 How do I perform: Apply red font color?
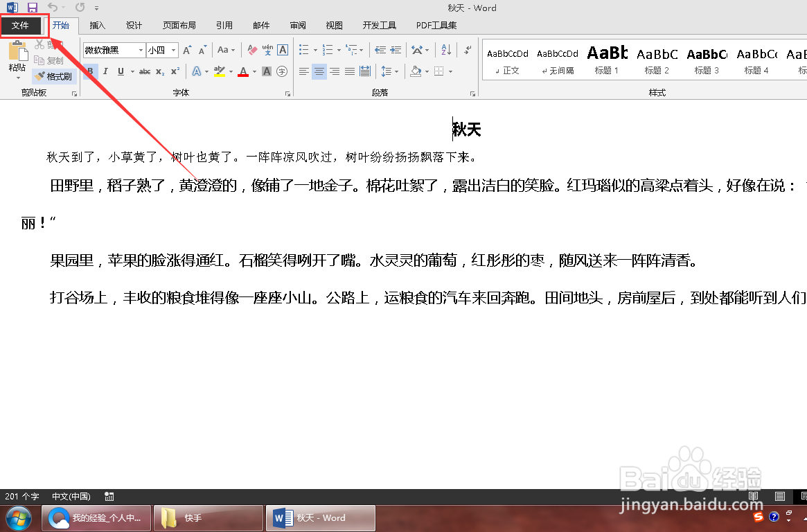243,71
